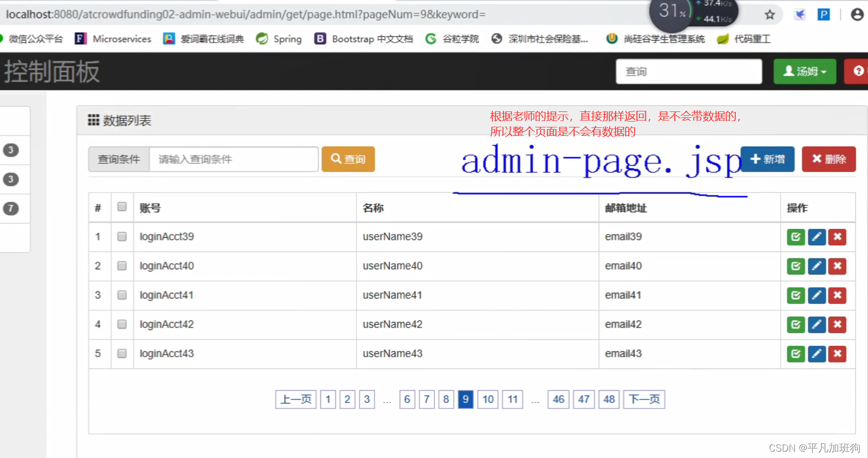The image size is (868, 458).
Task: Check the checkbox for loginAcct39
Action: [122, 237]
